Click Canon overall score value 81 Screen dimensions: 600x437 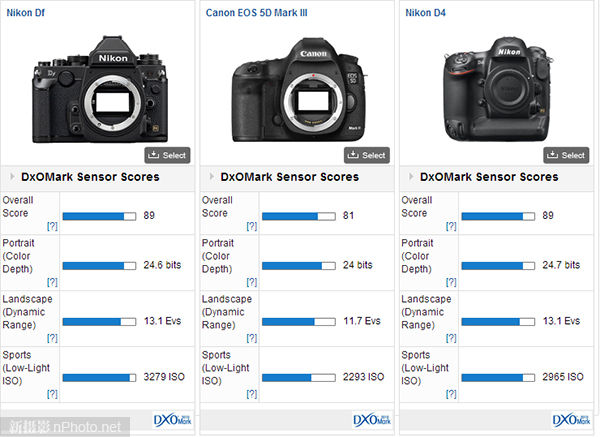[x=348, y=215]
